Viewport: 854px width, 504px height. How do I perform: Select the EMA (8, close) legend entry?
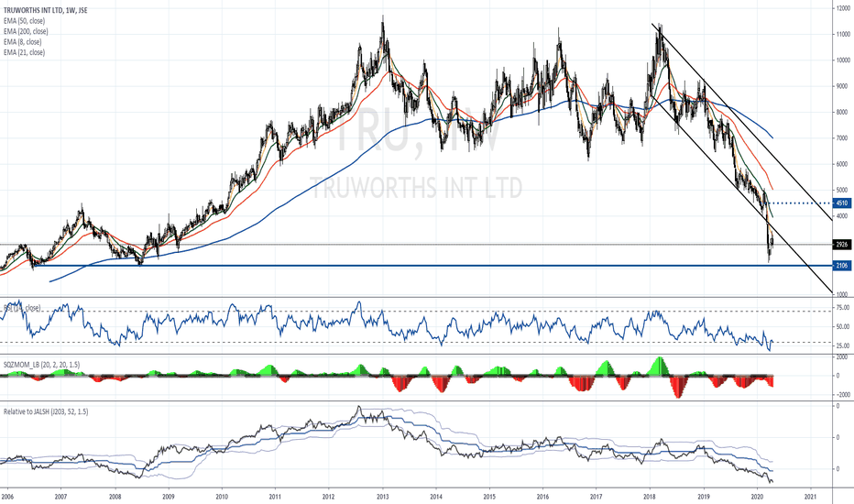pos(23,42)
